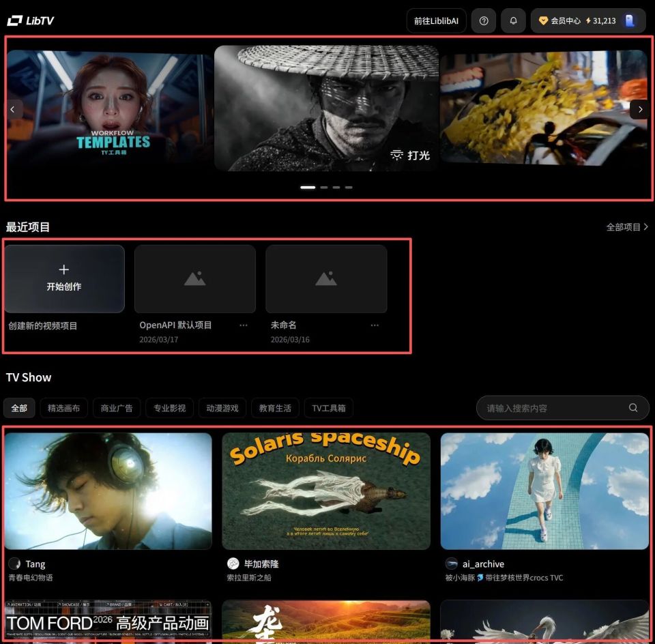Image resolution: width=655 pixels, height=644 pixels.
Task: Open the OpenAPI 默认项目 project thumbnail
Action: click(195, 279)
